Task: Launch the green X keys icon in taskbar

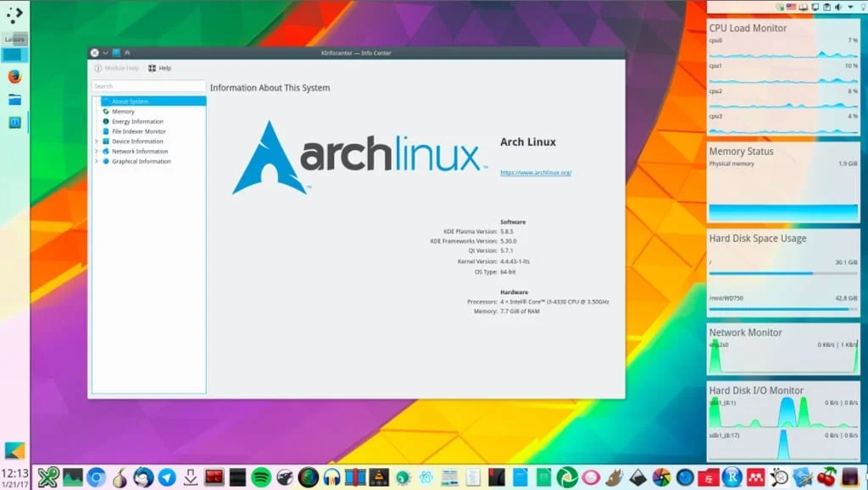Action: click(x=48, y=477)
